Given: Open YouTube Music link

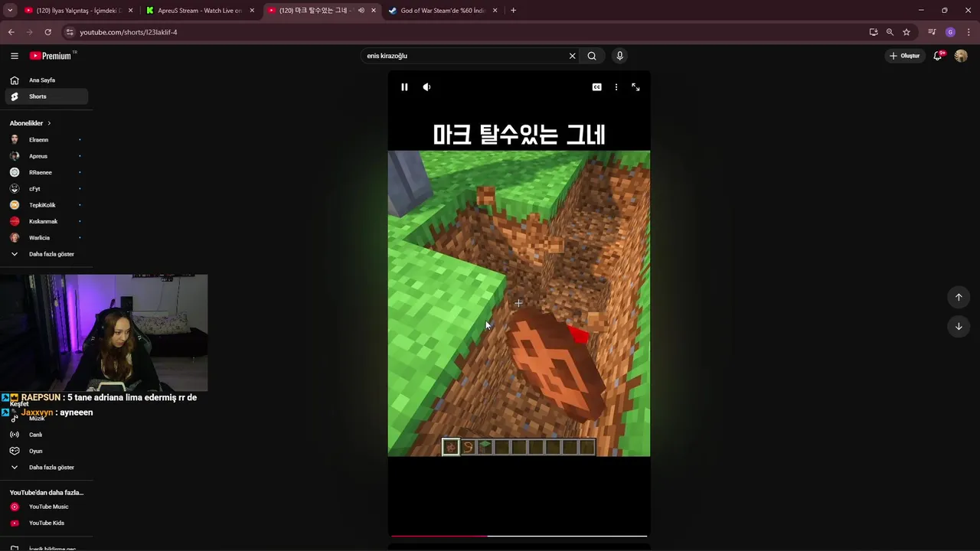Looking at the screenshot, I should coord(46,507).
